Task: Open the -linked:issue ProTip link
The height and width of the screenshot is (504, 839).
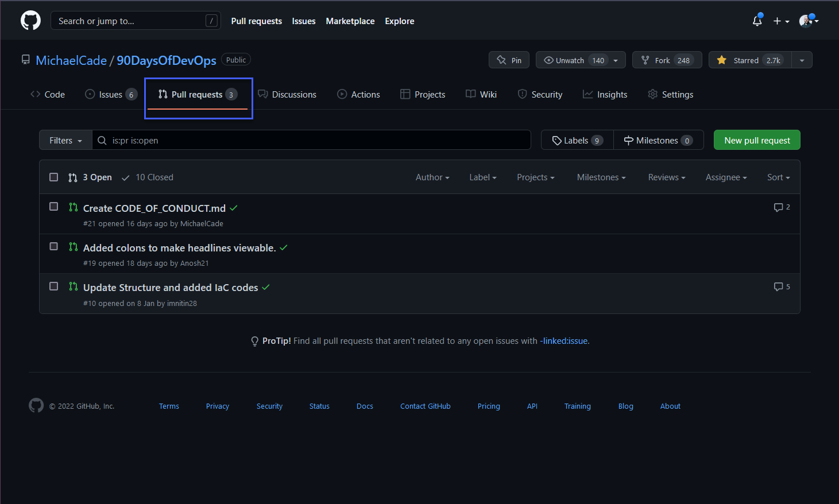Action: point(563,340)
